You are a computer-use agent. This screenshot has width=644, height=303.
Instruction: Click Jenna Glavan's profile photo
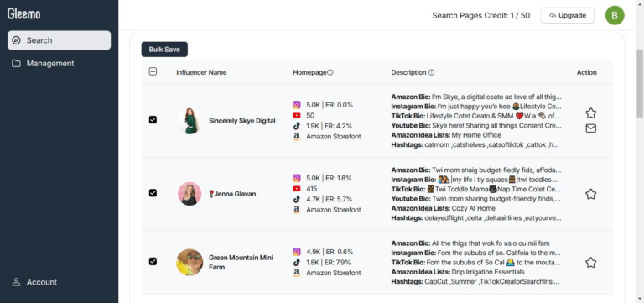pos(190,194)
